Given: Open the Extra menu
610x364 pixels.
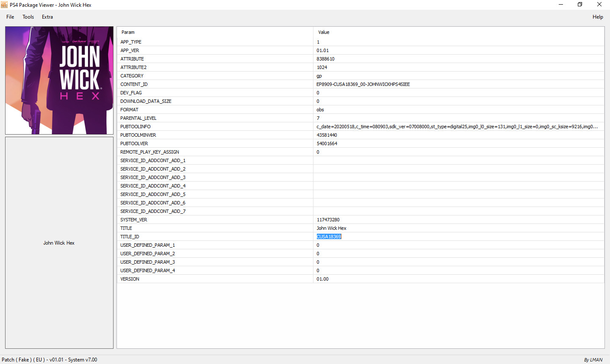Looking at the screenshot, I should tap(47, 17).
